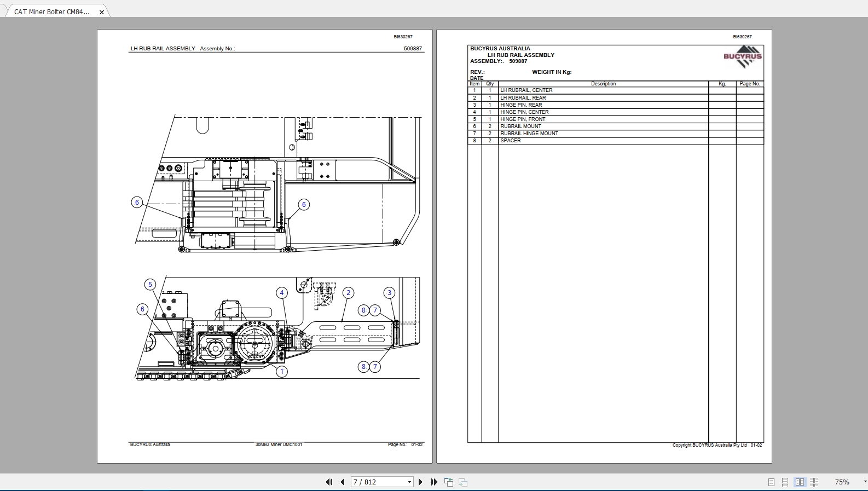Screen dimensions: 868x491
Task: Go to the previous page
Action: (x=343, y=482)
